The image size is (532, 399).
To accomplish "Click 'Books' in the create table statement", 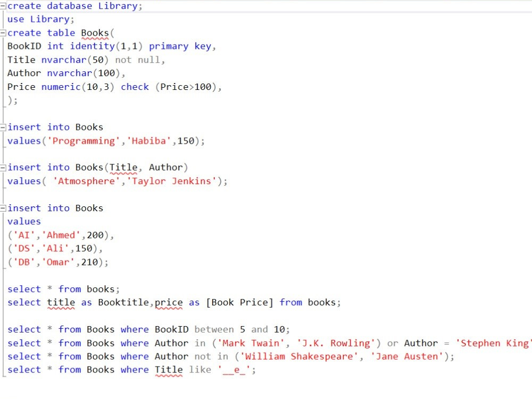I will pyautogui.click(x=95, y=33).
